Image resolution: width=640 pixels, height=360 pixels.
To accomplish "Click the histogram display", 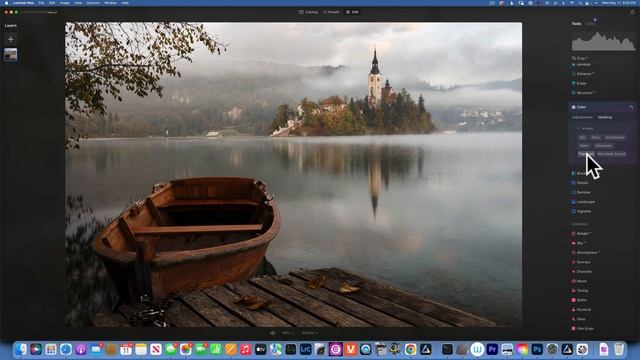I will (x=603, y=42).
